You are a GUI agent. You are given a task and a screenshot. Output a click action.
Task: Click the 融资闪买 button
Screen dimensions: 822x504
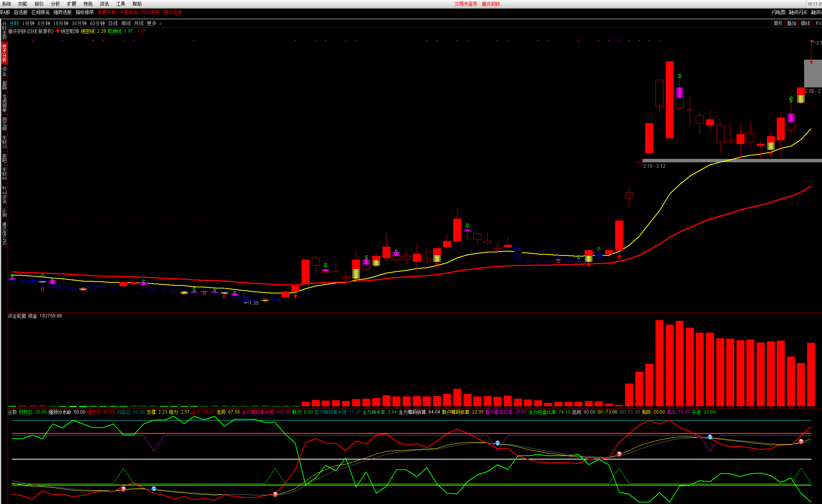click(x=798, y=12)
